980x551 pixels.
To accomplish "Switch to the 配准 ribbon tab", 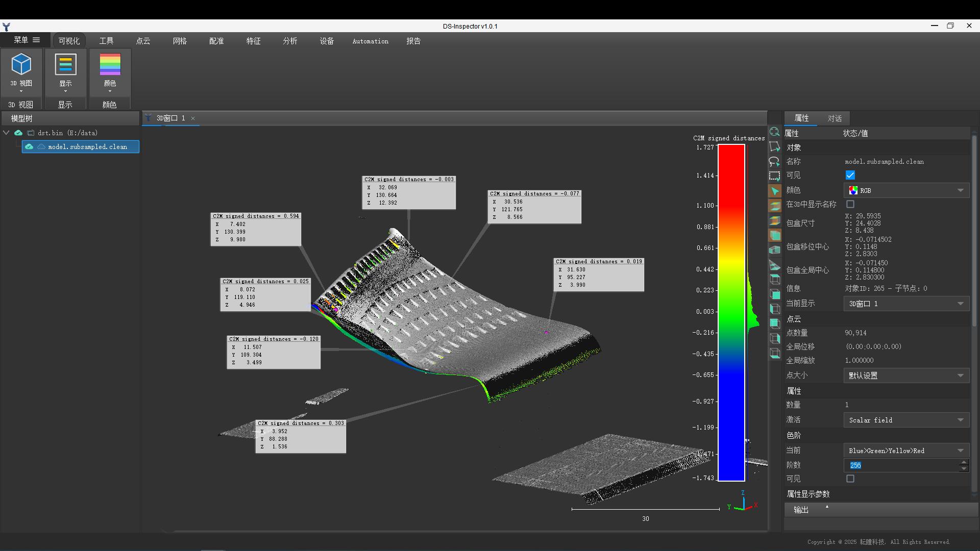I will point(216,41).
